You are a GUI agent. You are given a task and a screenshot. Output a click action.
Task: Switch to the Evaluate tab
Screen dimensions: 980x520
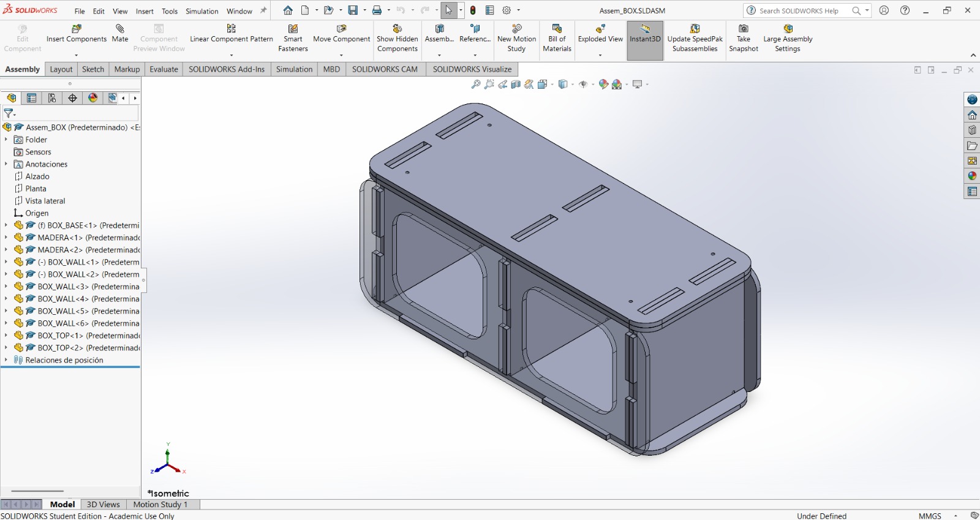click(x=164, y=69)
